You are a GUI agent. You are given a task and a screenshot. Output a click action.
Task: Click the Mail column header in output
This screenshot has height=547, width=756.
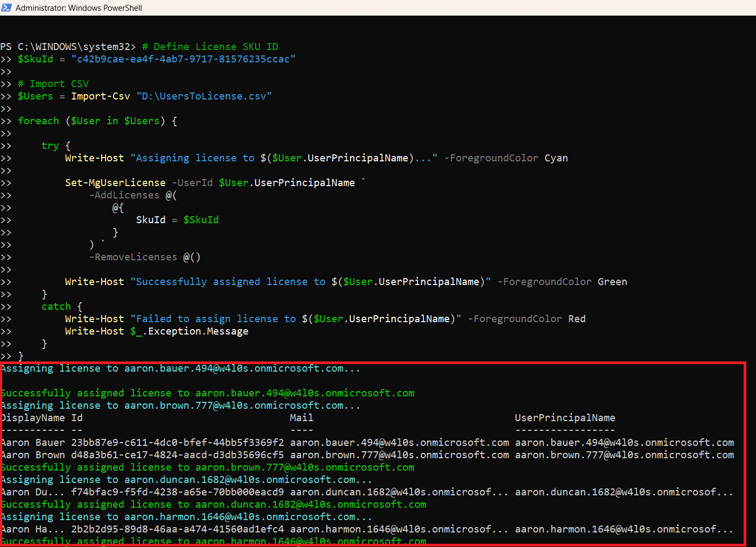(x=301, y=418)
